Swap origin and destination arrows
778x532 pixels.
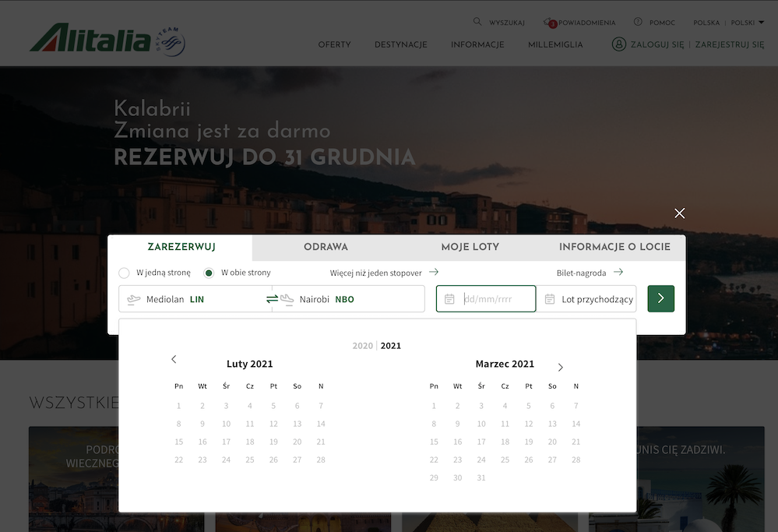272,299
